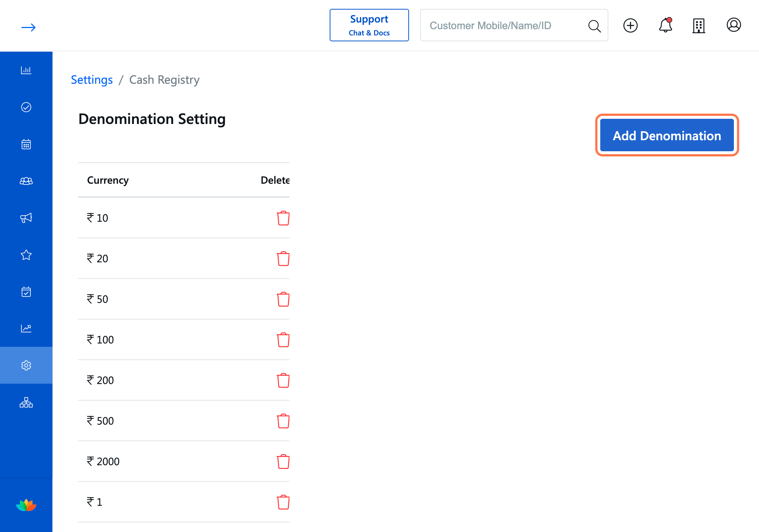Open the calendar sidebar icon
The height and width of the screenshot is (532, 759).
[x=26, y=144]
